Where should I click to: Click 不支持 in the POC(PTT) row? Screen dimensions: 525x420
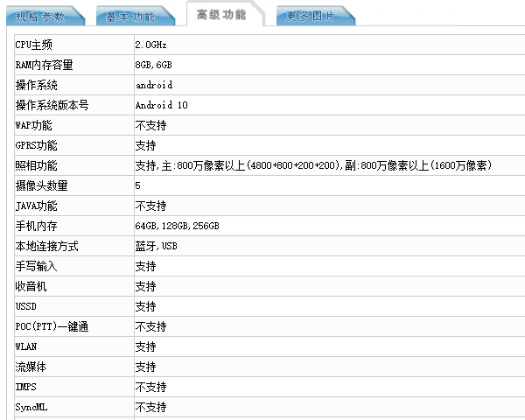tap(150, 326)
